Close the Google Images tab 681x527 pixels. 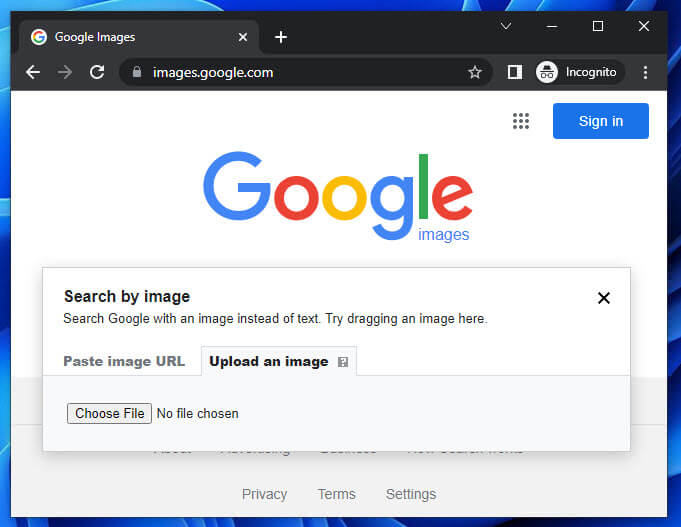pyautogui.click(x=243, y=37)
